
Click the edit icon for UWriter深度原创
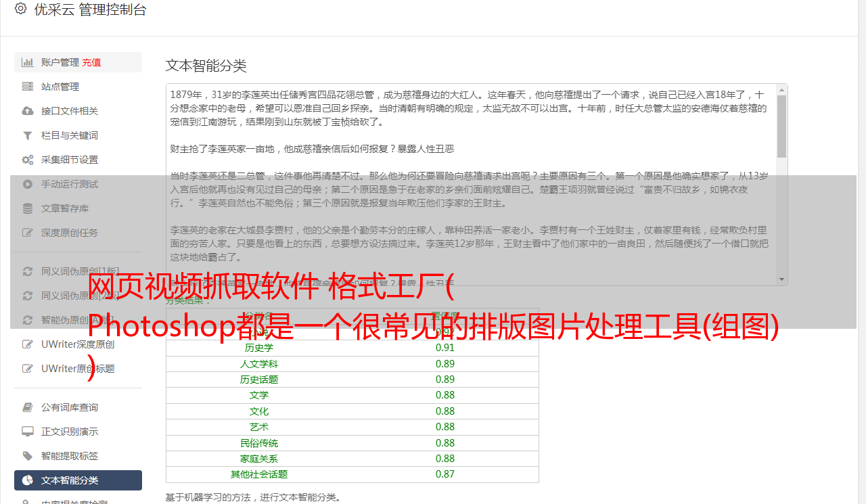28,344
